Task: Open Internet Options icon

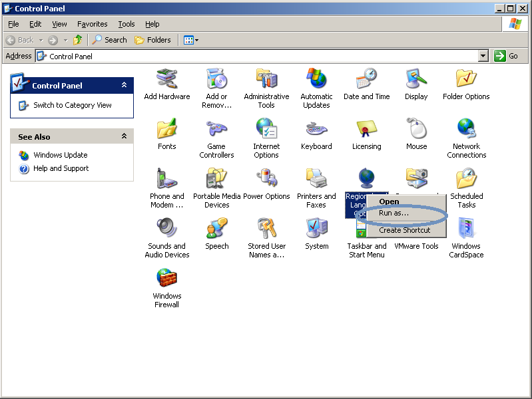Action: click(266, 128)
